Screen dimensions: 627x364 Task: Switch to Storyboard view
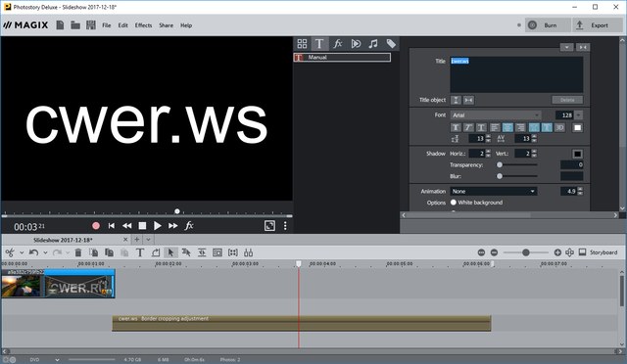599,252
